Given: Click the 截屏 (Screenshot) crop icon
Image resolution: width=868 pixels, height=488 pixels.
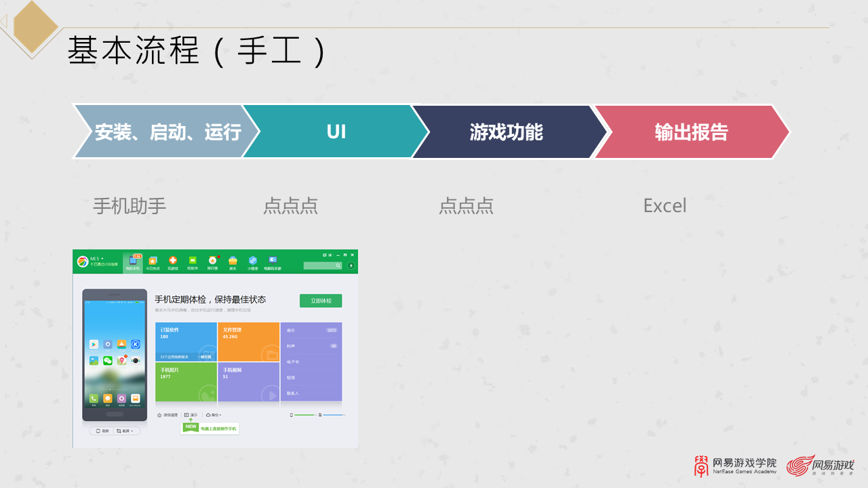Looking at the screenshot, I should (x=117, y=430).
